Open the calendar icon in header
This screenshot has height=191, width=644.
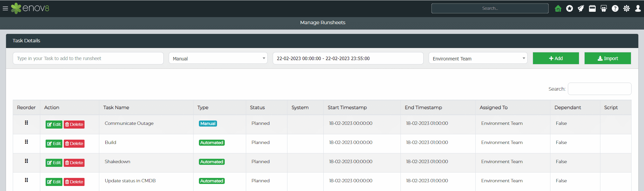coord(592,8)
